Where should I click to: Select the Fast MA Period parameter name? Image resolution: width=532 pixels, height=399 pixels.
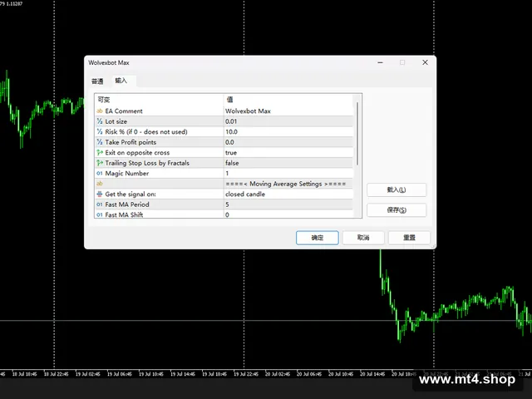pyautogui.click(x=127, y=204)
